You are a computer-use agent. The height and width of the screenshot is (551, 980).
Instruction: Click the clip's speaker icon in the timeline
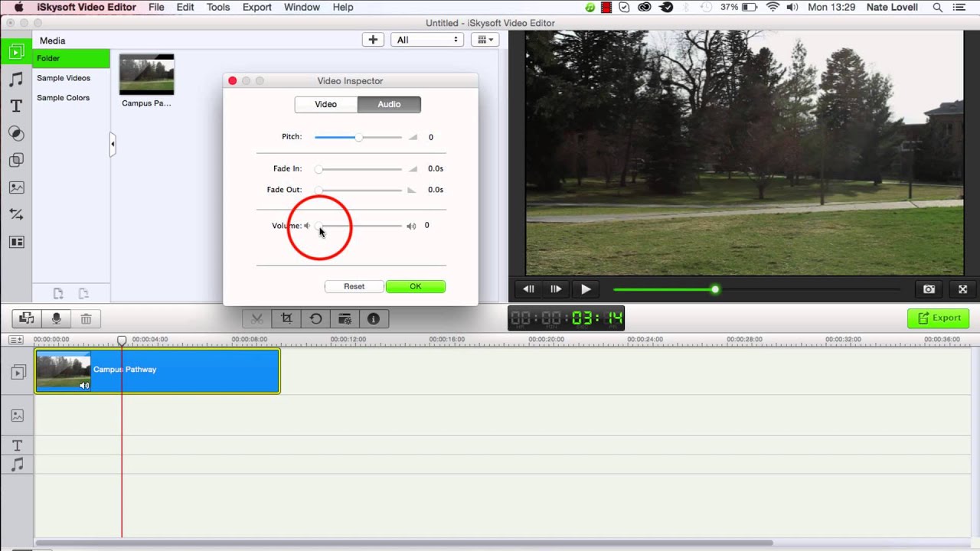tap(84, 385)
